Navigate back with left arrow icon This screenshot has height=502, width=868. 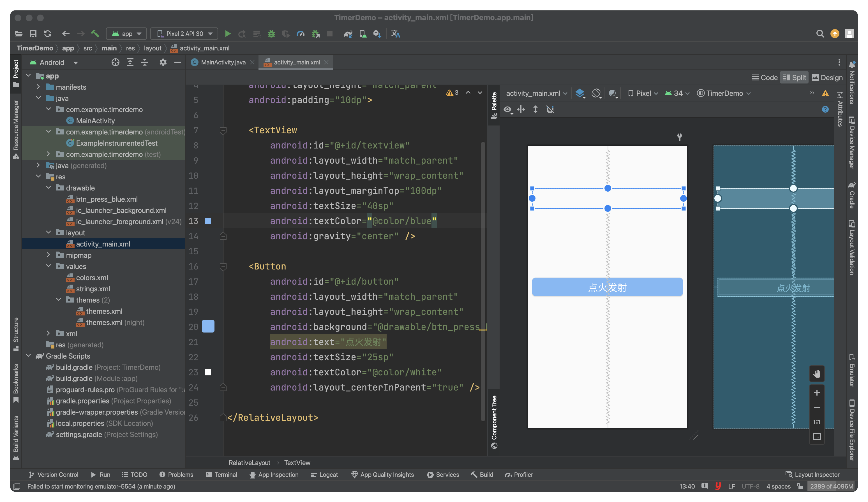pos(66,34)
